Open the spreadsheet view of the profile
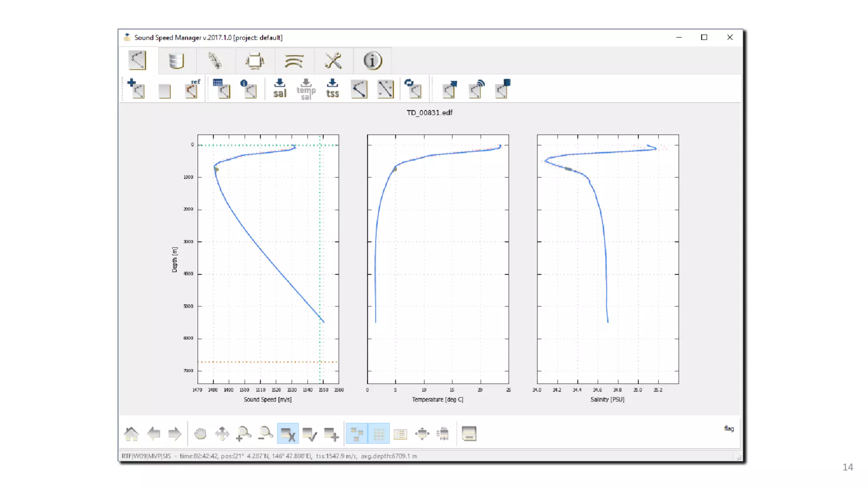The height and width of the screenshot is (490, 868). click(221, 89)
